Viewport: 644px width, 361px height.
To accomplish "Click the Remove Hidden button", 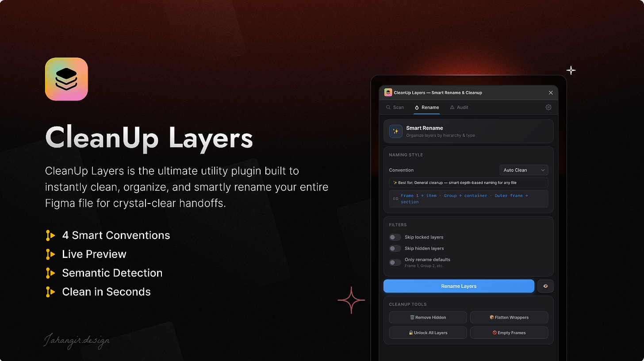I will pyautogui.click(x=428, y=317).
